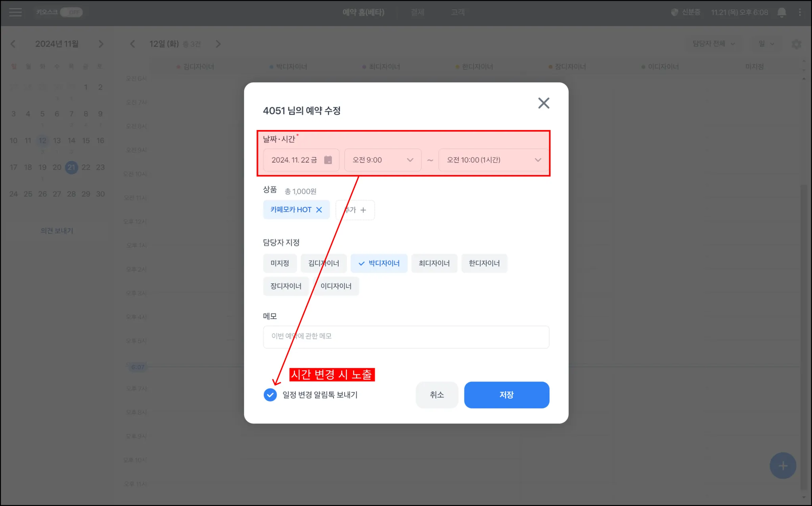Click the notification bell icon
812x506 pixels.
pyautogui.click(x=781, y=12)
